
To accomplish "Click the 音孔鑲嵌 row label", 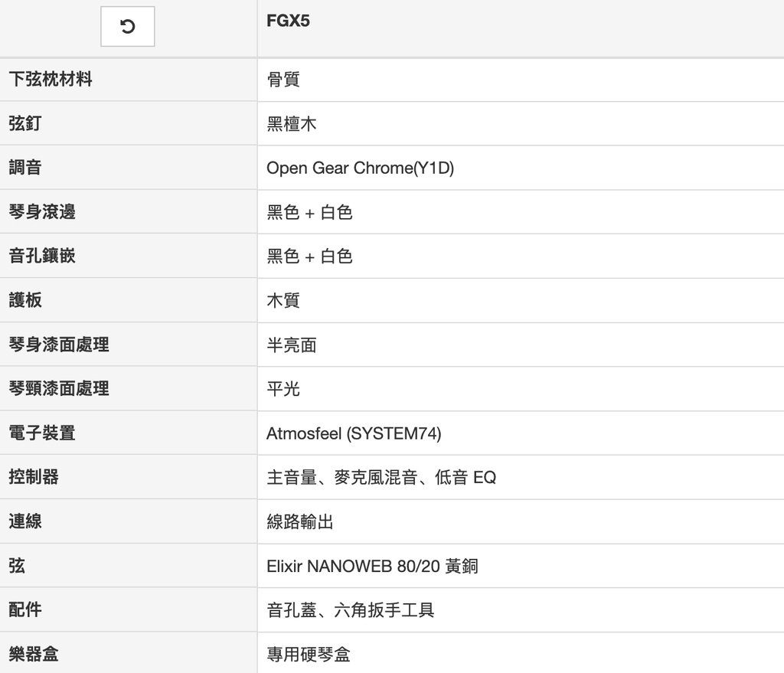I will [x=42, y=256].
